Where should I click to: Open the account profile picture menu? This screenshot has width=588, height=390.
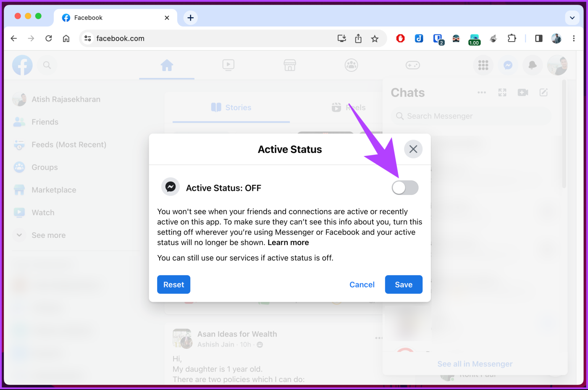tap(557, 65)
